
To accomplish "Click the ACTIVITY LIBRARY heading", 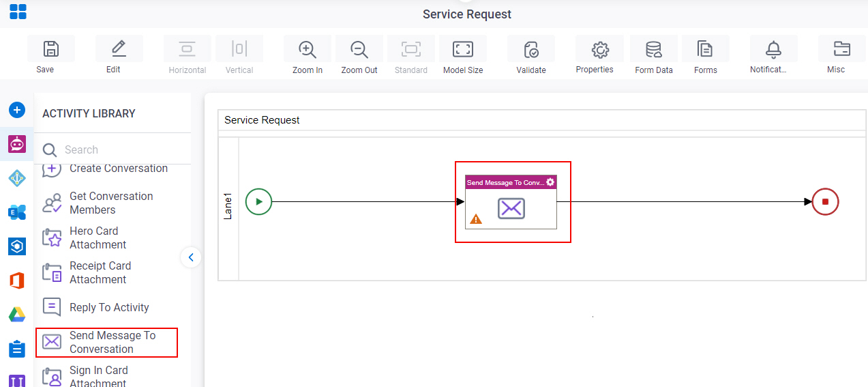I will point(89,113).
